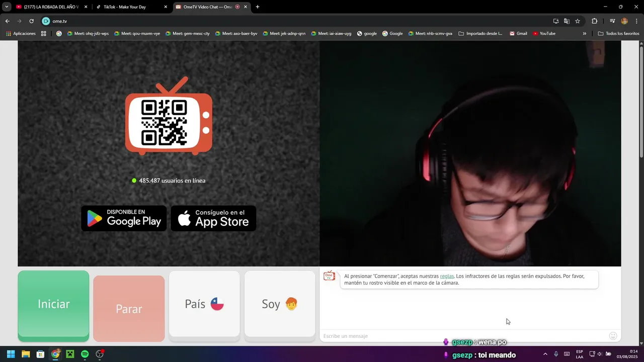Open the OBS Studio taskbar icon
The height and width of the screenshot is (362, 644).
click(x=100, y=354)
